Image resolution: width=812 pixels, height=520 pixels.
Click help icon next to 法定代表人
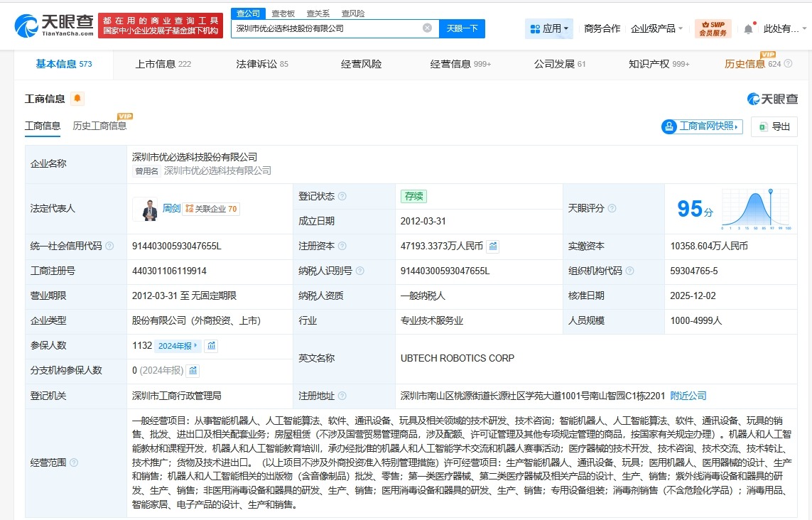(82, 209)
